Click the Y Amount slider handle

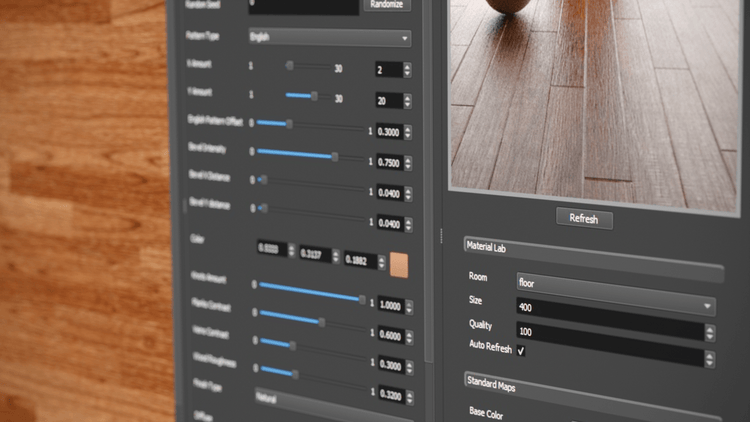(314, 96)
